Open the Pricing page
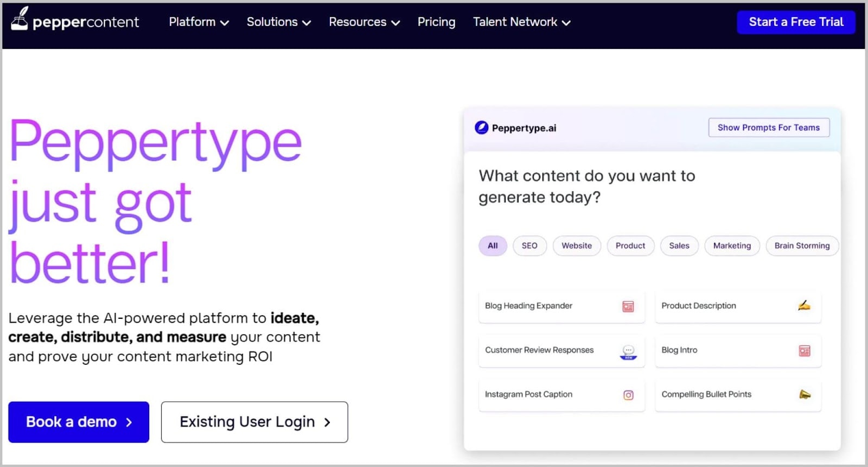This screenshot has height=467, width=868. click(x=436, y=22)
